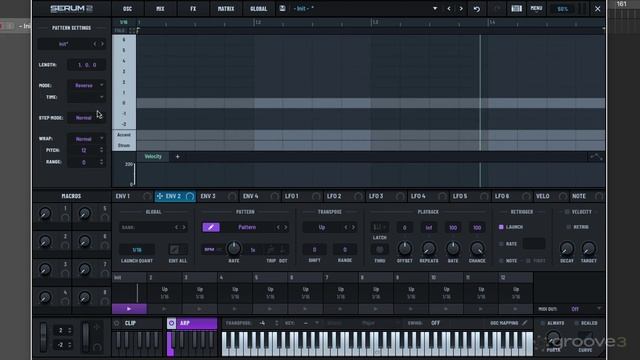640x360 pixels.
Task: Enable the Note retrigger checkbox
Action: (x=501, y=260)
